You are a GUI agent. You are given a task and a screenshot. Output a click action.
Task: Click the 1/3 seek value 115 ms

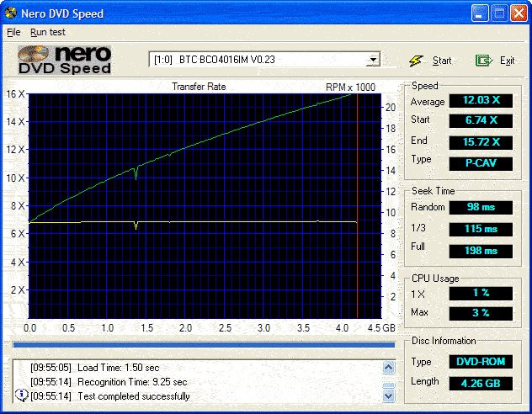click(x=481, y=229)
